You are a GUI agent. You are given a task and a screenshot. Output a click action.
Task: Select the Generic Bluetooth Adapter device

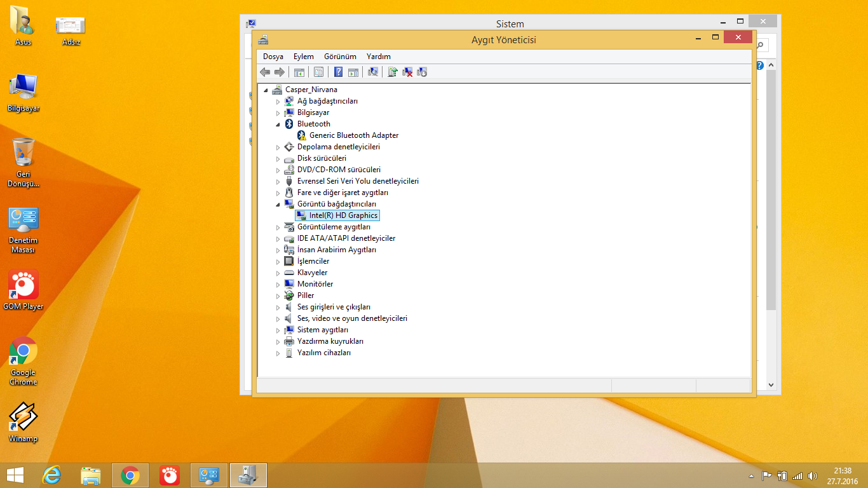(353, 135)
